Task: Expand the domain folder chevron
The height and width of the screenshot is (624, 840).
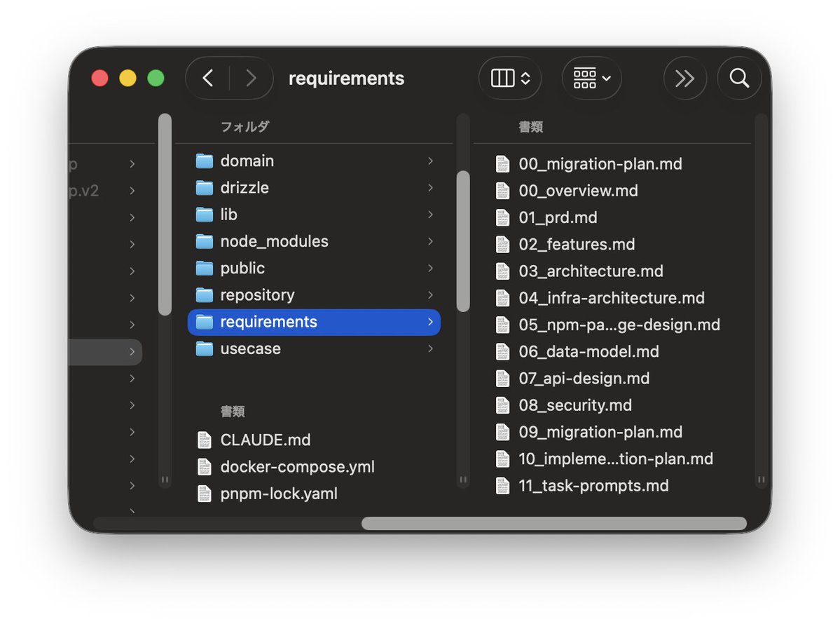Action: click(430, 161)
